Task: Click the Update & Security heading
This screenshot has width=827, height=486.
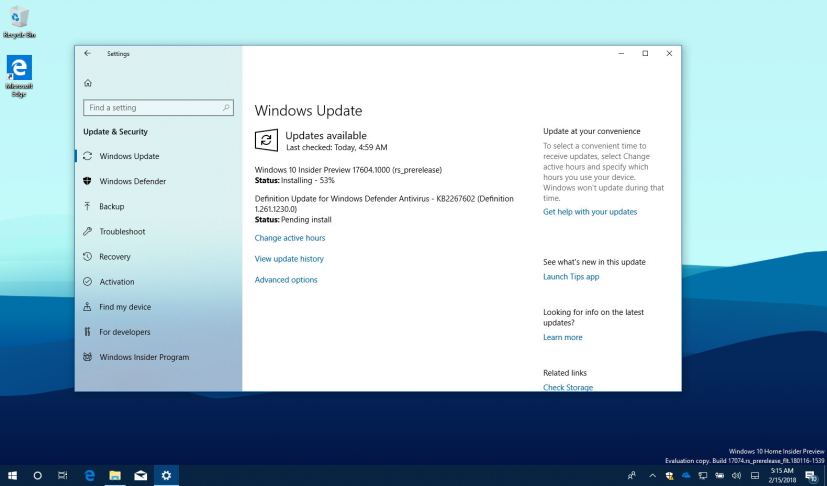Action: (116, 132)
